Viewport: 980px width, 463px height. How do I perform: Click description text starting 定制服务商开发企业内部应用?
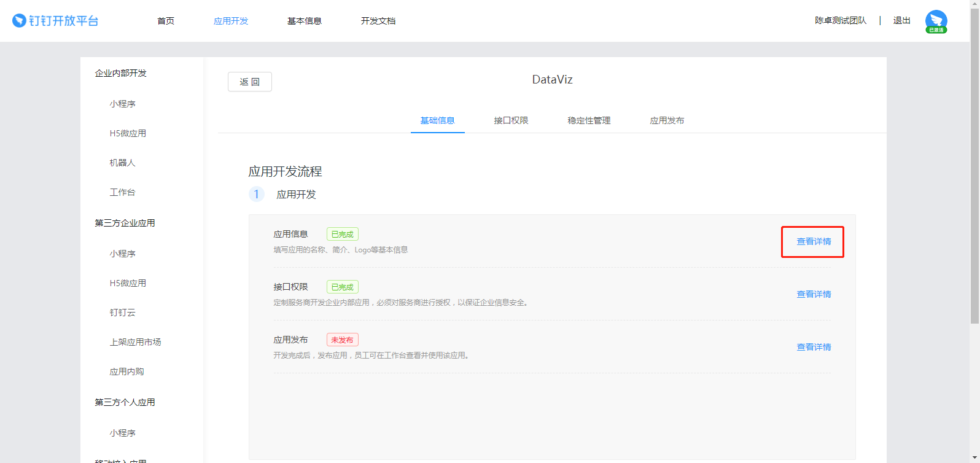pos(402,303)
